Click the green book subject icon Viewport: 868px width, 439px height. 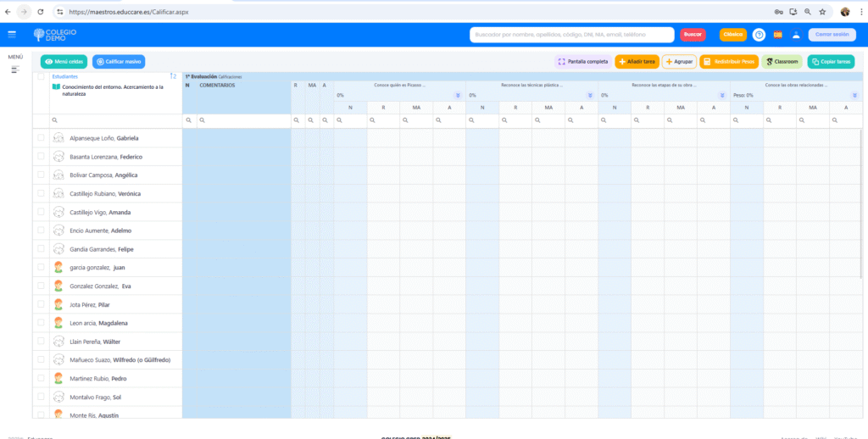[x=56, y=86]
